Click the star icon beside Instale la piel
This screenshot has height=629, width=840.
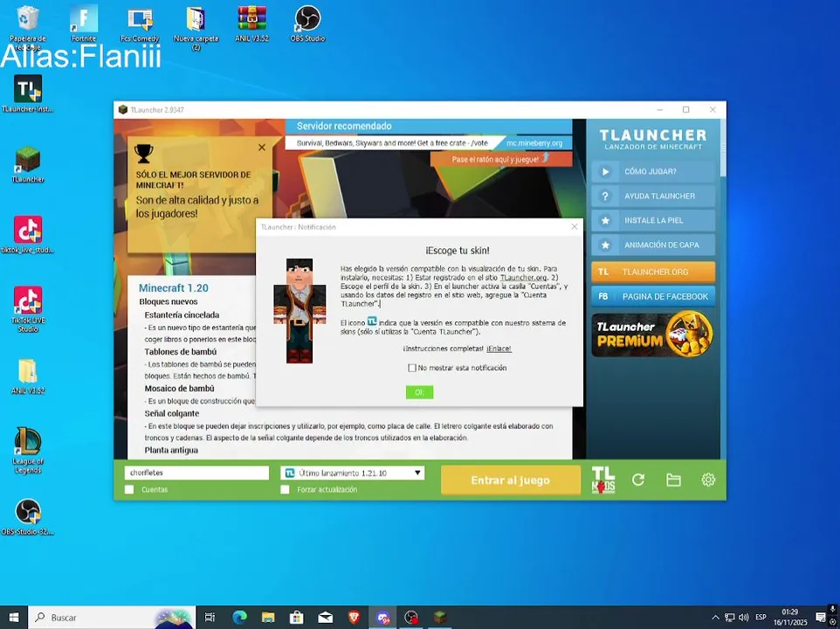[x=605, y=220]
